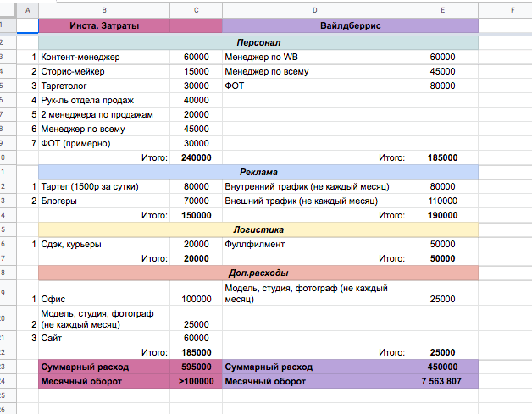
Task: Select the column B header
Action: click(x=104, y=9)
